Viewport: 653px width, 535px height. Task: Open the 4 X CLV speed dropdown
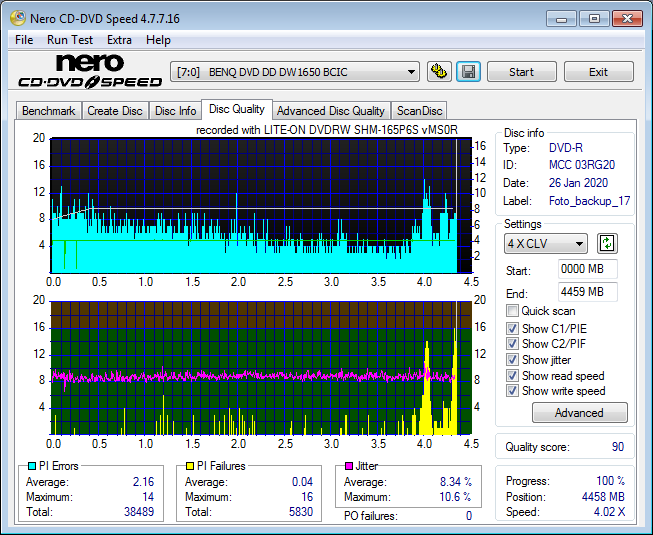(x=546, y=244)
